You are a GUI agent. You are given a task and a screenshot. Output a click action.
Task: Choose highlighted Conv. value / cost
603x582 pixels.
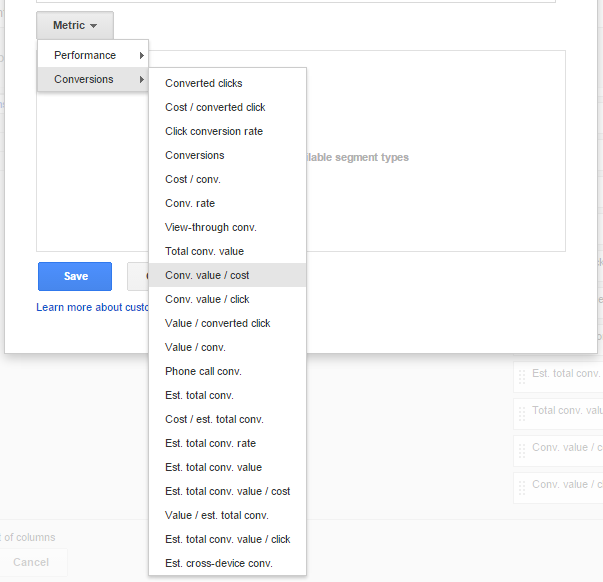point(227,275)
